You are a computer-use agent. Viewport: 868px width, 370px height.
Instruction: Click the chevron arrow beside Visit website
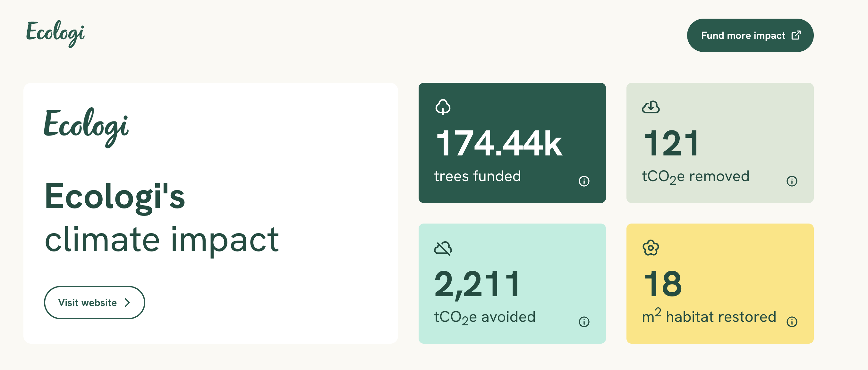click(127, 303)
